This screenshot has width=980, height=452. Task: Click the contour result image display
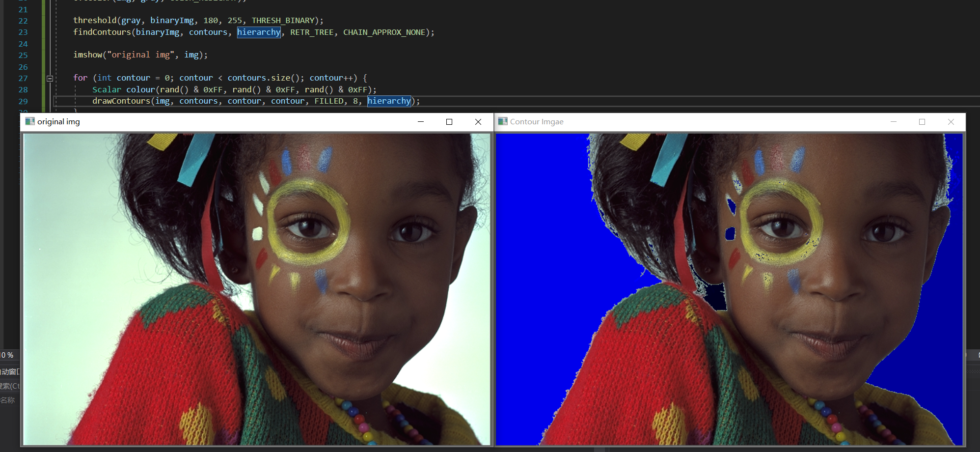pyautogui.click(x=729, y=289)
